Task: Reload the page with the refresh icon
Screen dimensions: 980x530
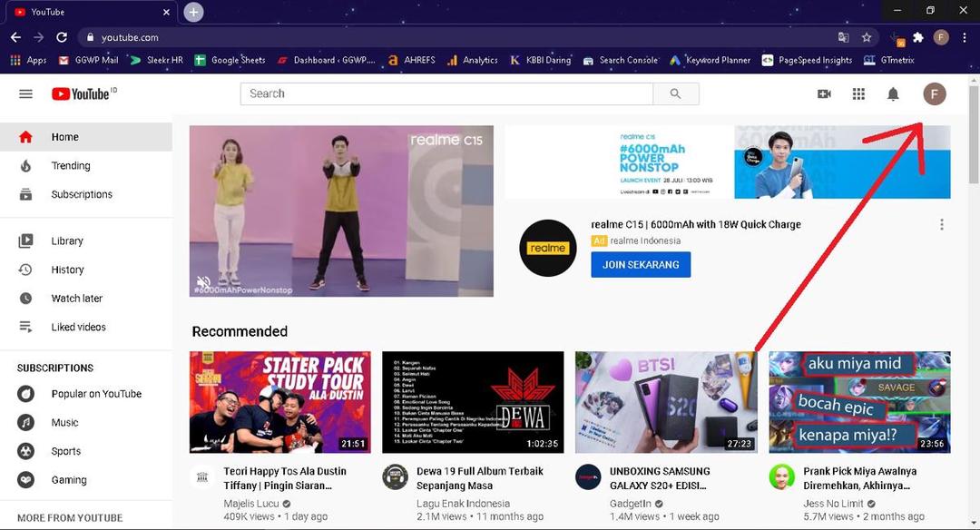Action: [62, 37]
